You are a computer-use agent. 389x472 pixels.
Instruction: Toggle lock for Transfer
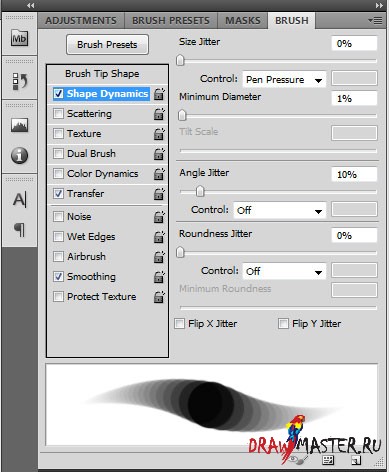point(159,194)
